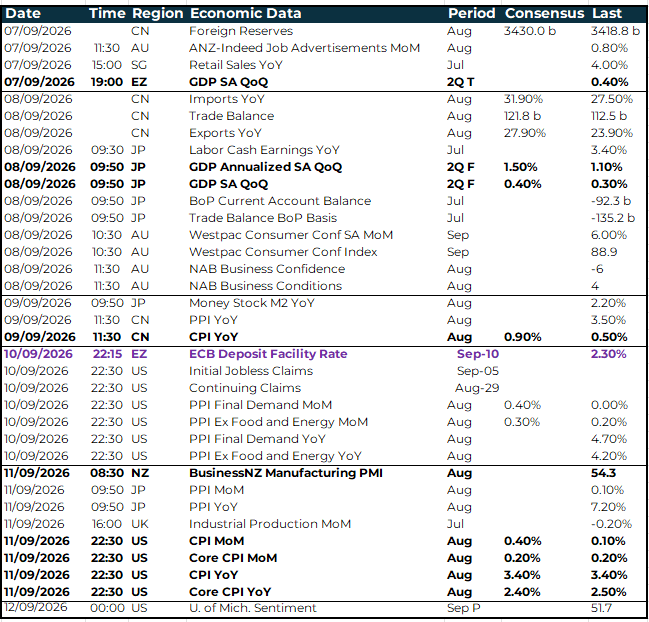The width and height of the screenshot is (649, 622).
Task: Select the 'Retail Sales YoY' cell
Action: point(236,65)
